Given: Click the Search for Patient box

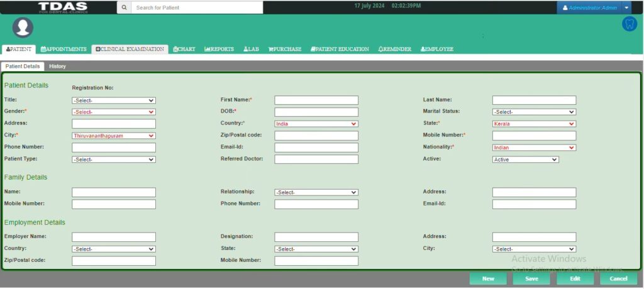Looking at the screenshot, I should [x=197, y=8].
